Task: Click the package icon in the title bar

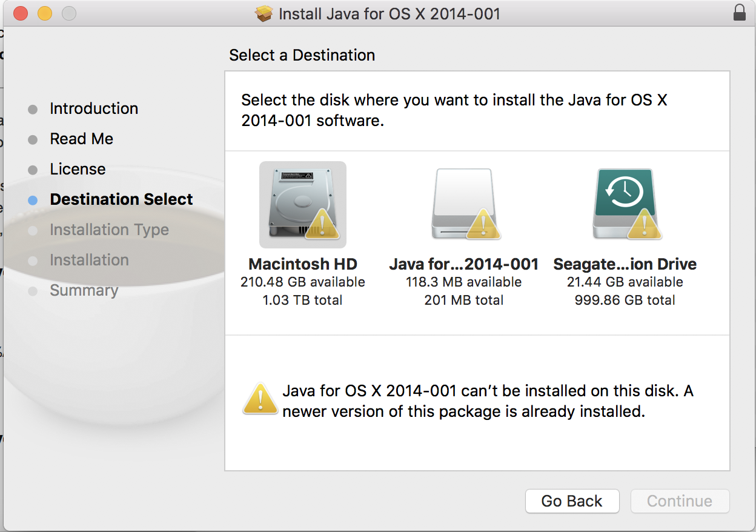Action: point(264,13)
